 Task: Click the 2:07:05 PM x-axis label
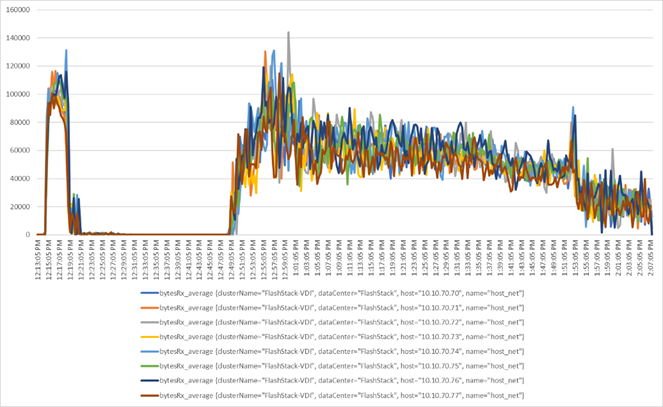tap(651, 258)
